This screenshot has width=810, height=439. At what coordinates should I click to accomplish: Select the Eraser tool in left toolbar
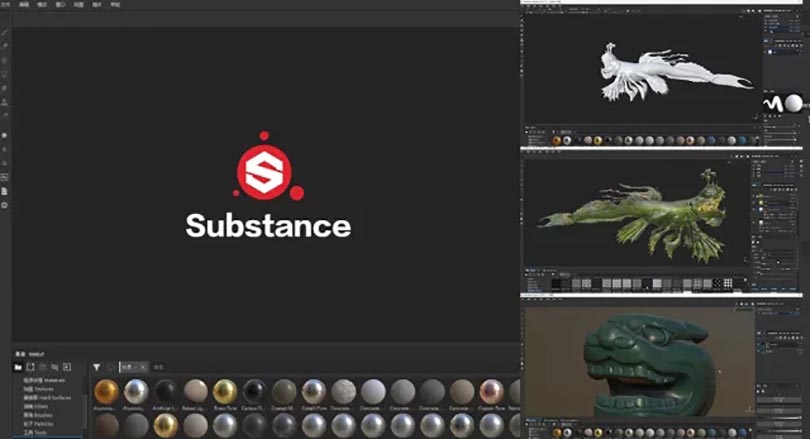(5, 46)
